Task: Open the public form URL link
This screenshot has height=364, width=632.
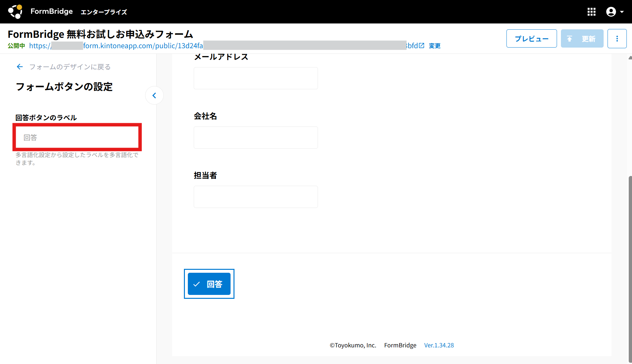Action: (227, 46)
